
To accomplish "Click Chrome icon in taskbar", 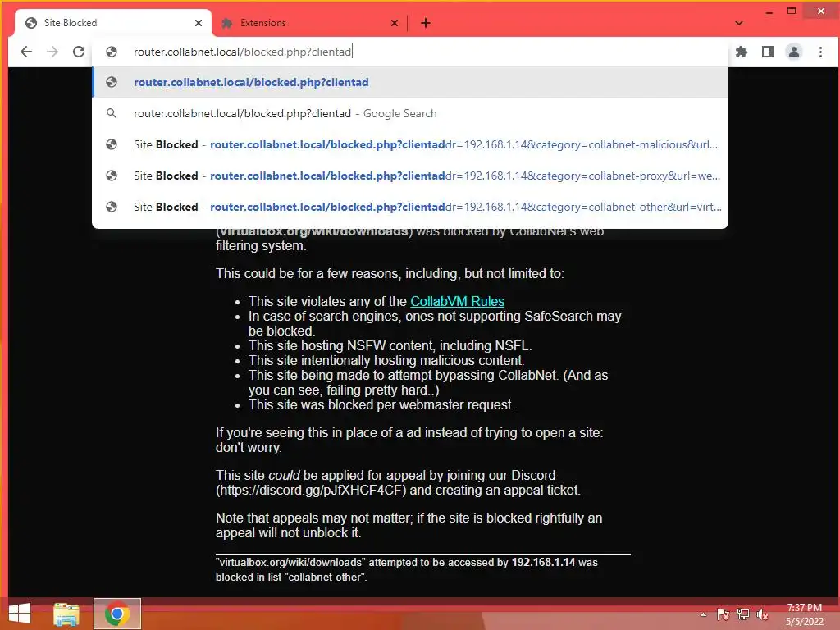I will click(116, 614).
